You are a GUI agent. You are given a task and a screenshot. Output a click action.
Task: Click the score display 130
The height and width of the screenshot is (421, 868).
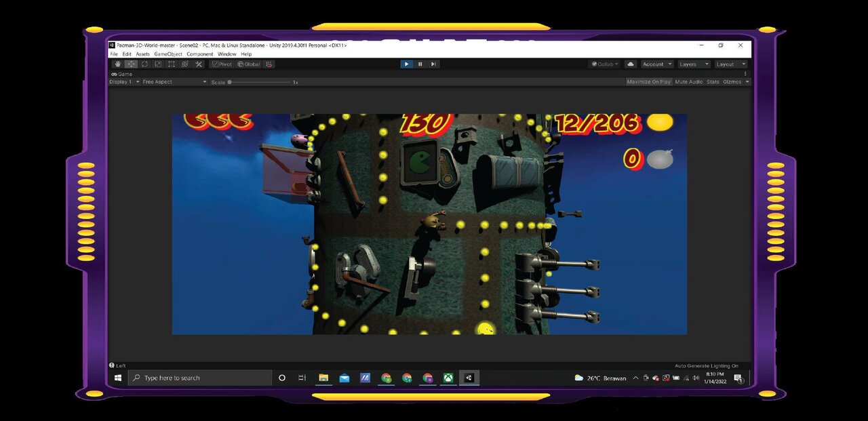coord(426,124)
